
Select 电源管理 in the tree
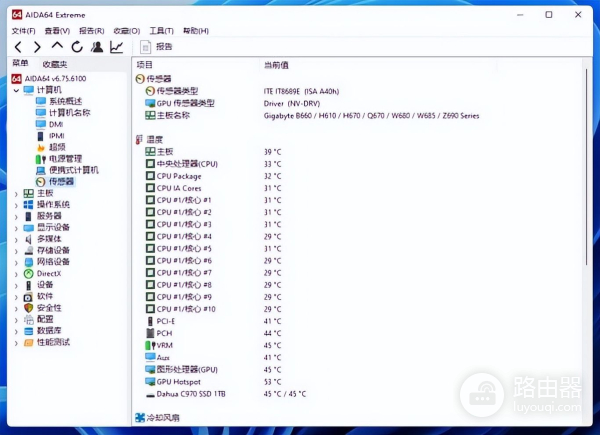click(59, 158)
